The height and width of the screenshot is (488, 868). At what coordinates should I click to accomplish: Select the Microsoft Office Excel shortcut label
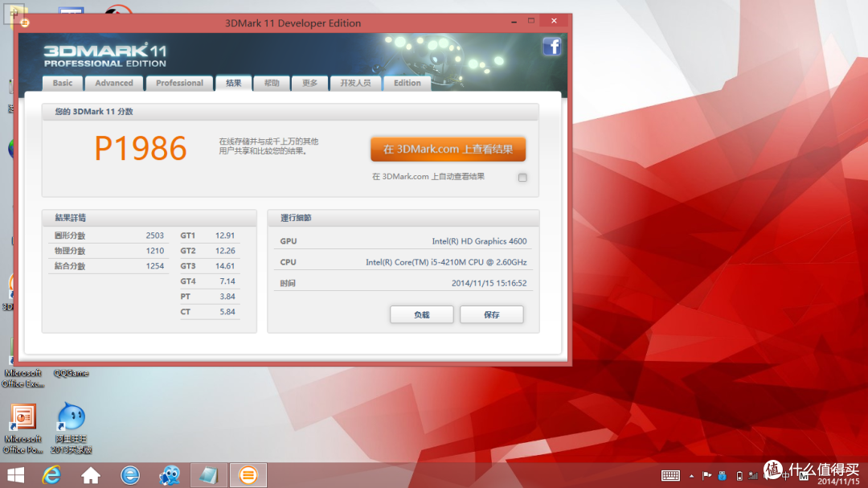(23, 379)
